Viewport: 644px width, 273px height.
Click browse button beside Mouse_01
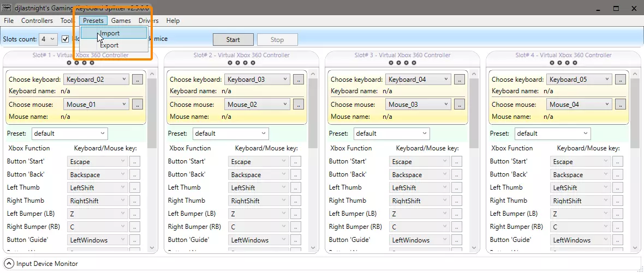[137, 105]
